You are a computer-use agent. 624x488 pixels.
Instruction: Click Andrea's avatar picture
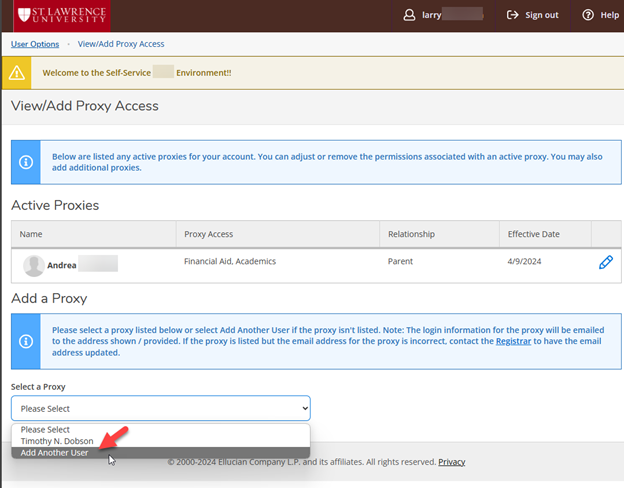click(34, 265)
